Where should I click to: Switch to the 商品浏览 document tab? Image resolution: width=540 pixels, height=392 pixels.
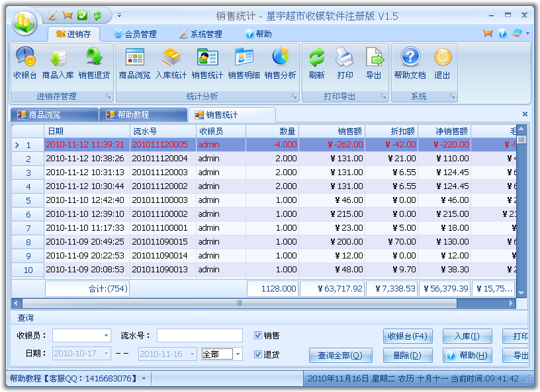click(53, 115)
